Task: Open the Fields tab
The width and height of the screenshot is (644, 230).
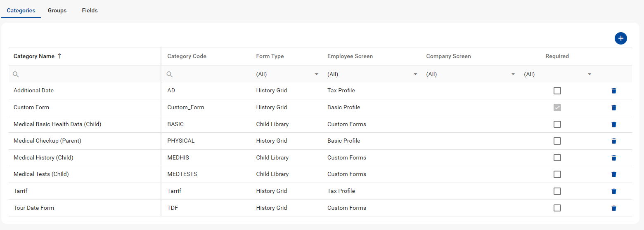Action: click(x=90, y=10)
